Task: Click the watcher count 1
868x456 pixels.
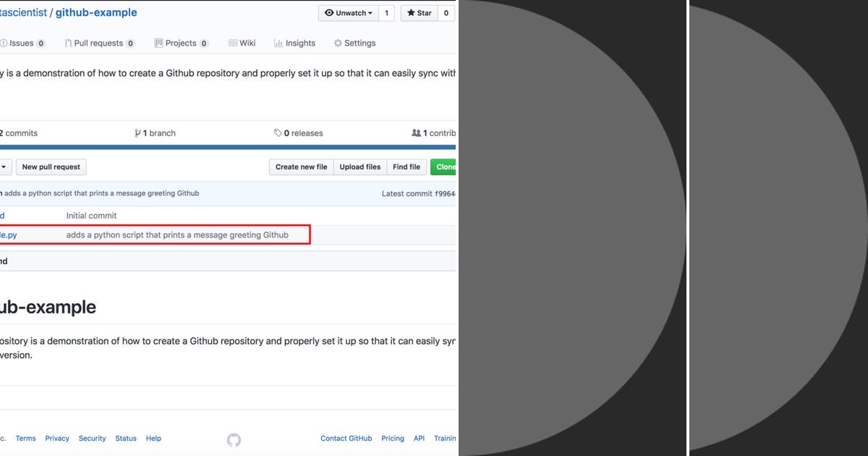Action: [x=387, y=13]
